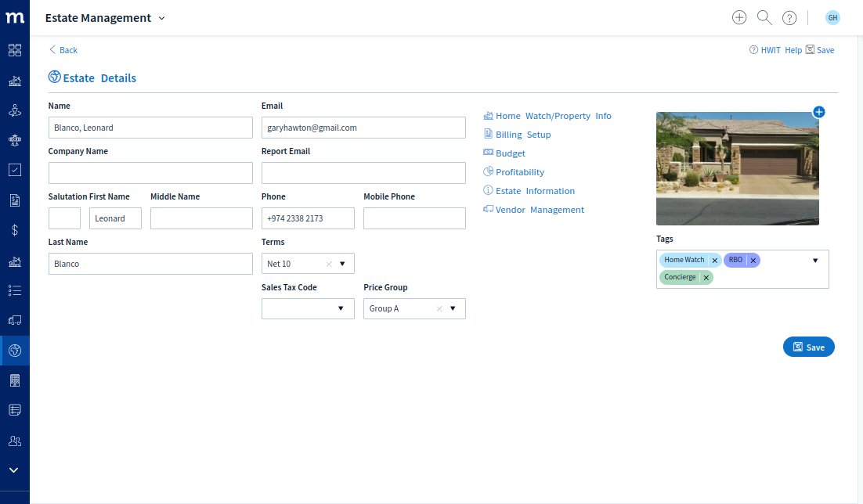Click the Concierge tag label
The image size is (863, 504).
(x=680, y=277)
